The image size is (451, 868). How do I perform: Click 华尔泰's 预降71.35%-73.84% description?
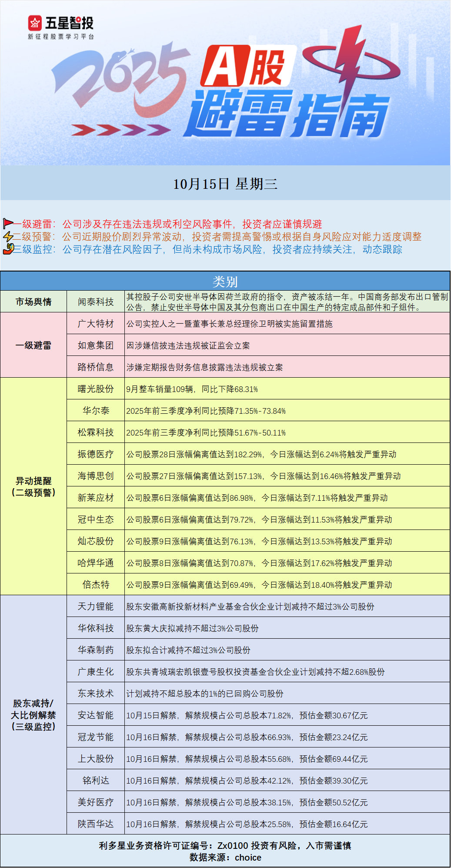tap(206, 411)
